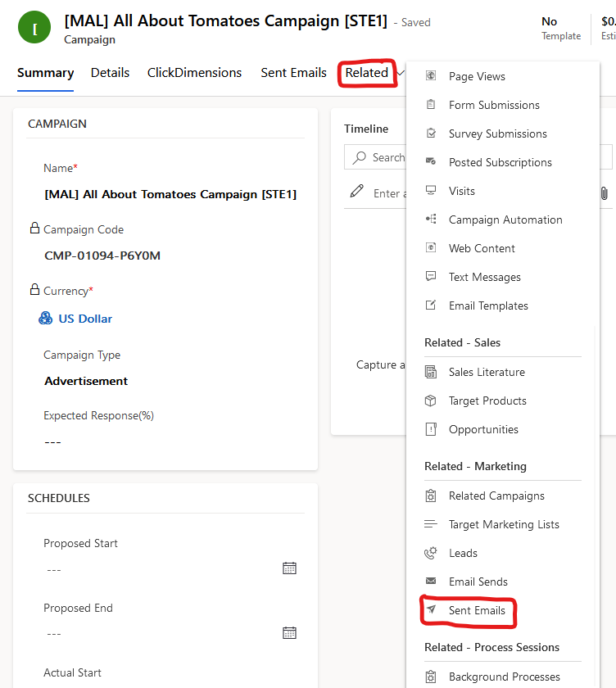Click the green campaign avatar icon
Image resolution: width=616 pixels, height=688 pixels.
[34, 27]
